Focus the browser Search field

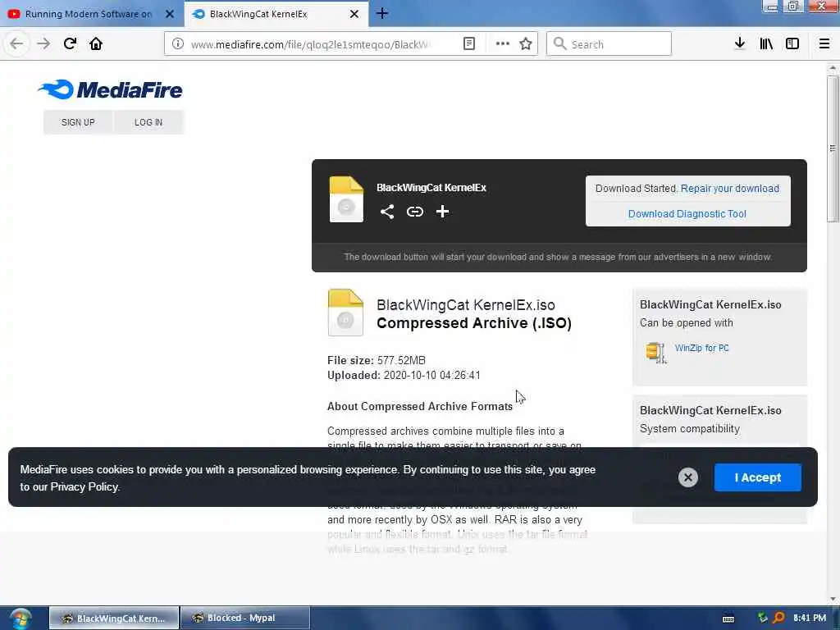coord(609,44)
